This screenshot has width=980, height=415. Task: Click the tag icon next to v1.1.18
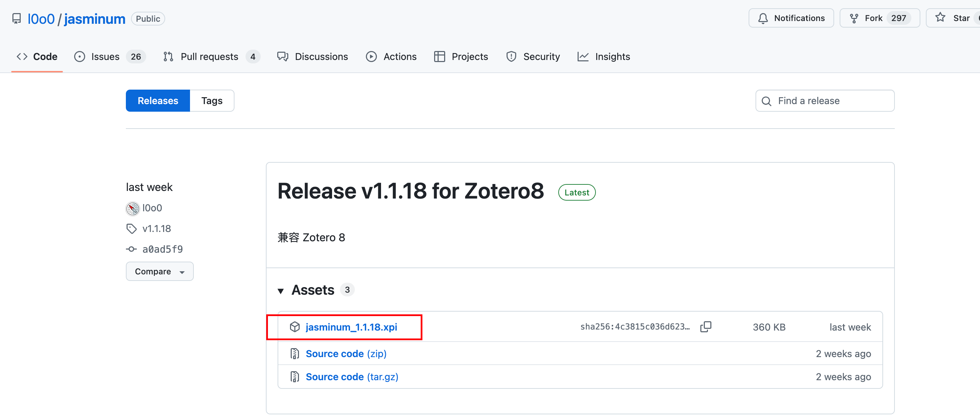(131, 228)
